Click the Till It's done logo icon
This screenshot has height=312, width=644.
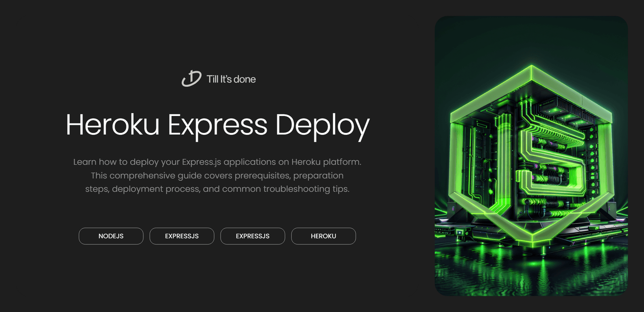[x=191, y=79]
